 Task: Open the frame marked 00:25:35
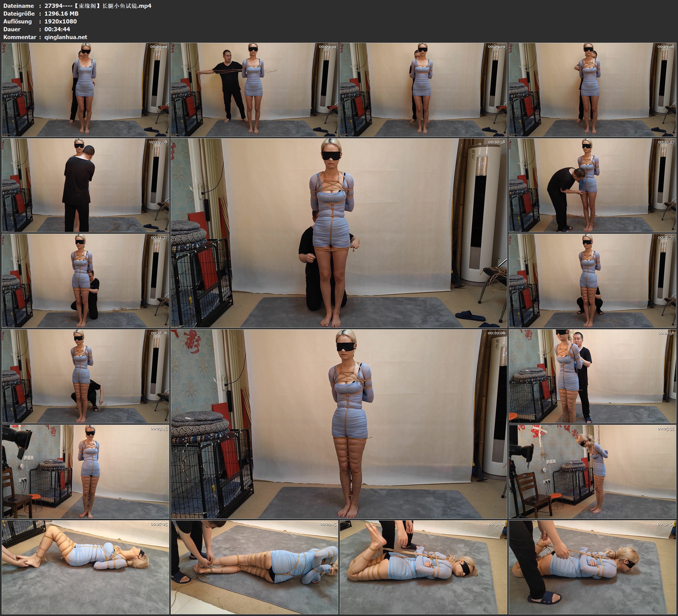pos(592,472)
